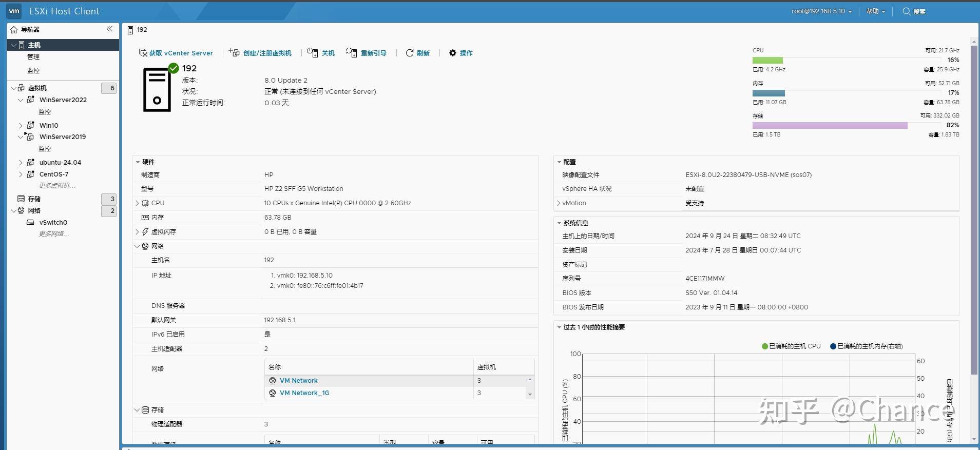Click the Shut down (关机) button label

[x=328, y=53]
